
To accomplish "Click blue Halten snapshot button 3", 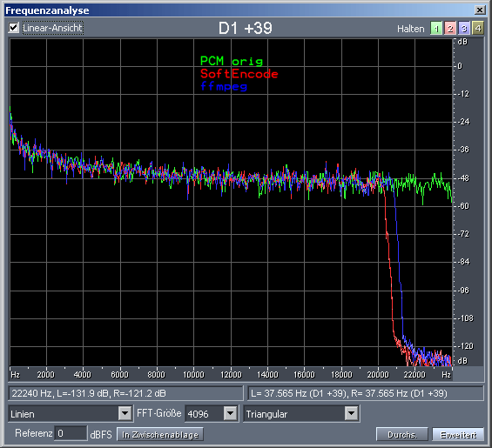I will (x=464, y=28).
